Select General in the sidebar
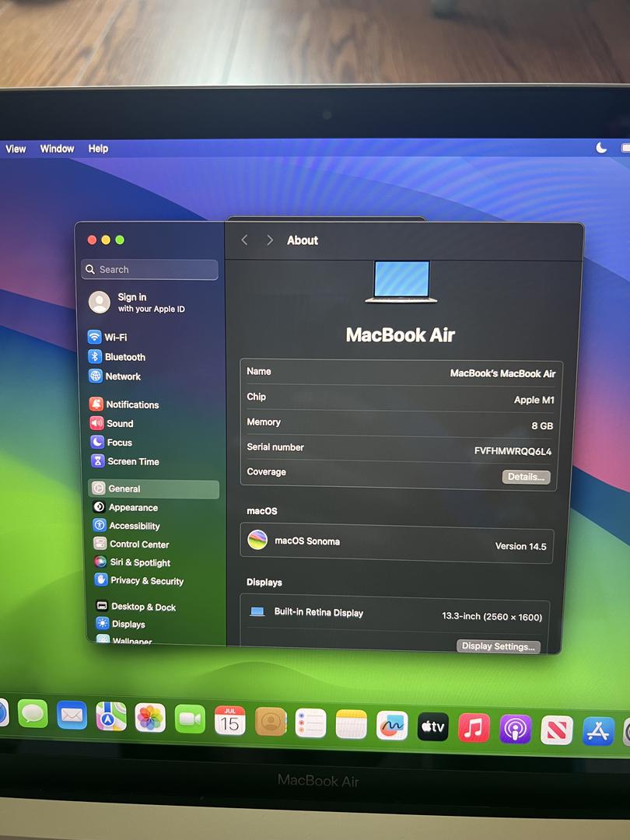Viewport: 630px width, 840px height. [154, 488]
